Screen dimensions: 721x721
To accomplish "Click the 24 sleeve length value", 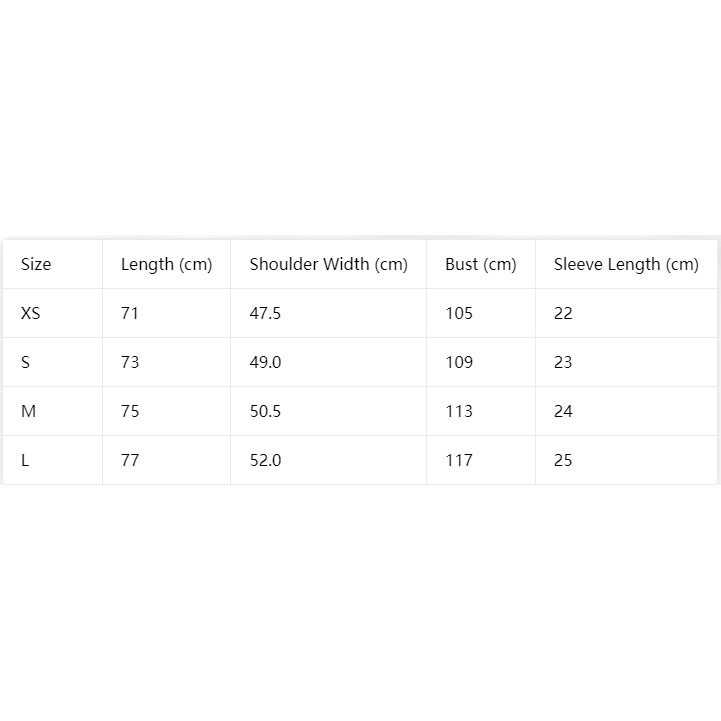I will (563, 411).
